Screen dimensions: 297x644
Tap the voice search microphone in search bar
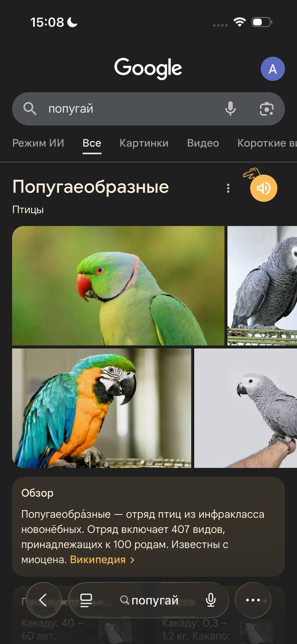coord(231,109)
